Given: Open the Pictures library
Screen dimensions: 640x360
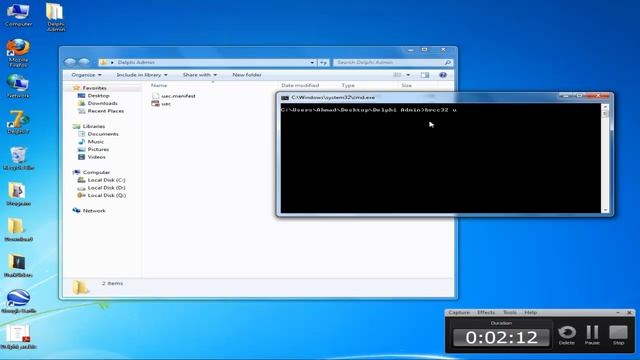Looking at the screenshot, I should click(x=98, y=149).
